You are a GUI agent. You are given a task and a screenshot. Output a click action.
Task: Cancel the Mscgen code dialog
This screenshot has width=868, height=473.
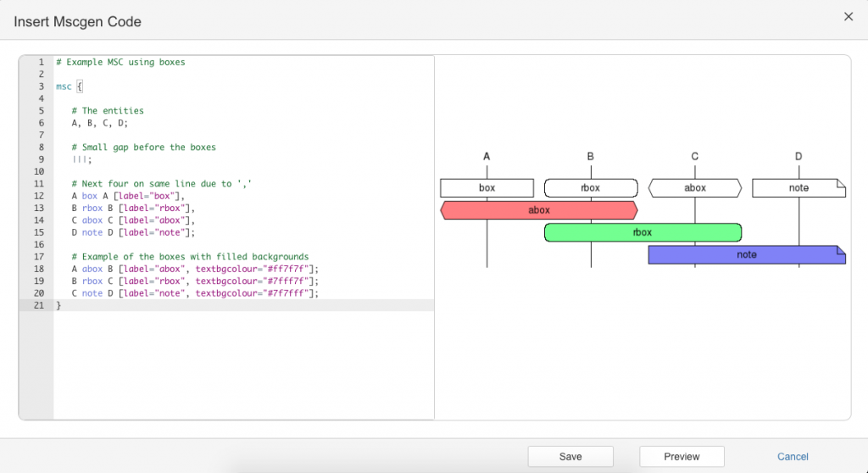pyautogui.click(x=793, y=456)
